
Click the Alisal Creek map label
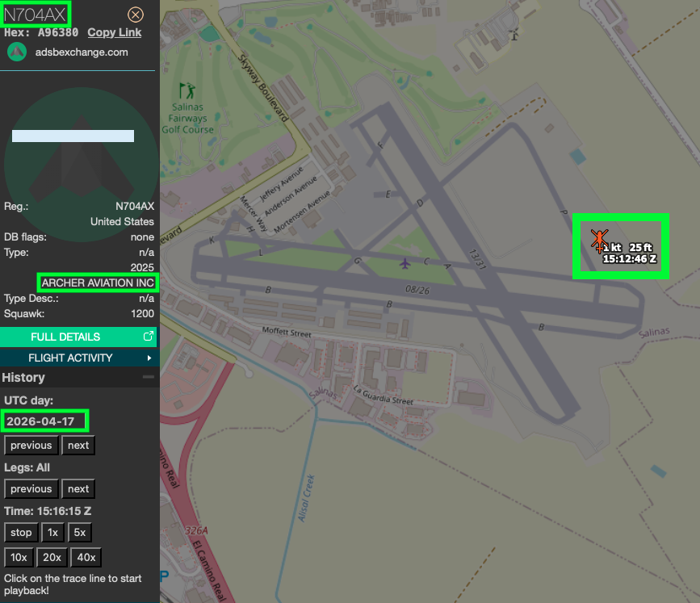[306, 499]
